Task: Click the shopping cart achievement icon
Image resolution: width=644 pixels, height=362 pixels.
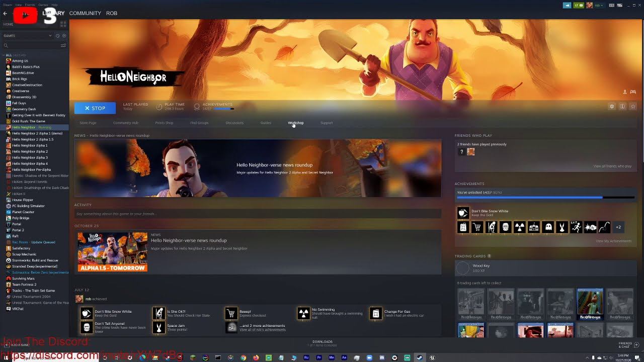Action: [477, 227]
